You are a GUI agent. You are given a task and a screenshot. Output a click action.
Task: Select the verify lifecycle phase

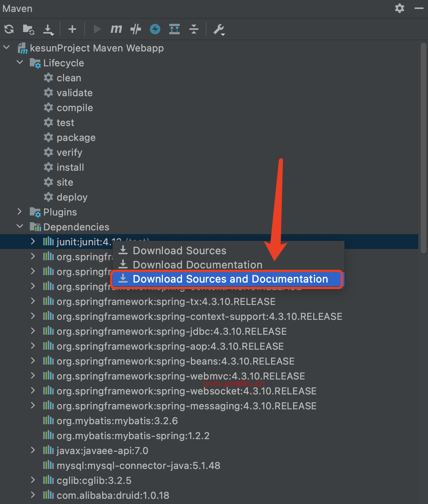click(69, 152)
